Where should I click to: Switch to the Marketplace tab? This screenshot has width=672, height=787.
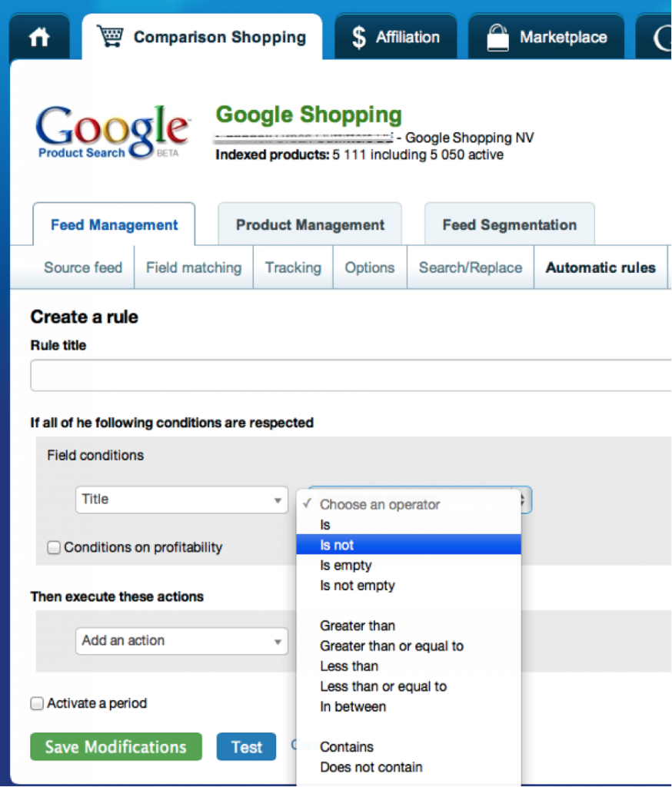click(x=547, y=37)
